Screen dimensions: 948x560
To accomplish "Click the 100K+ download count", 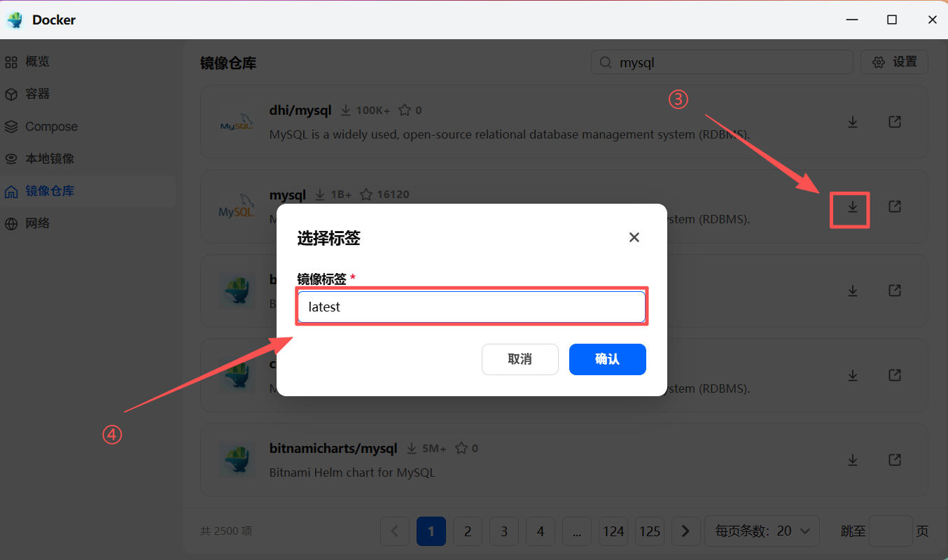I will [373, 110].
